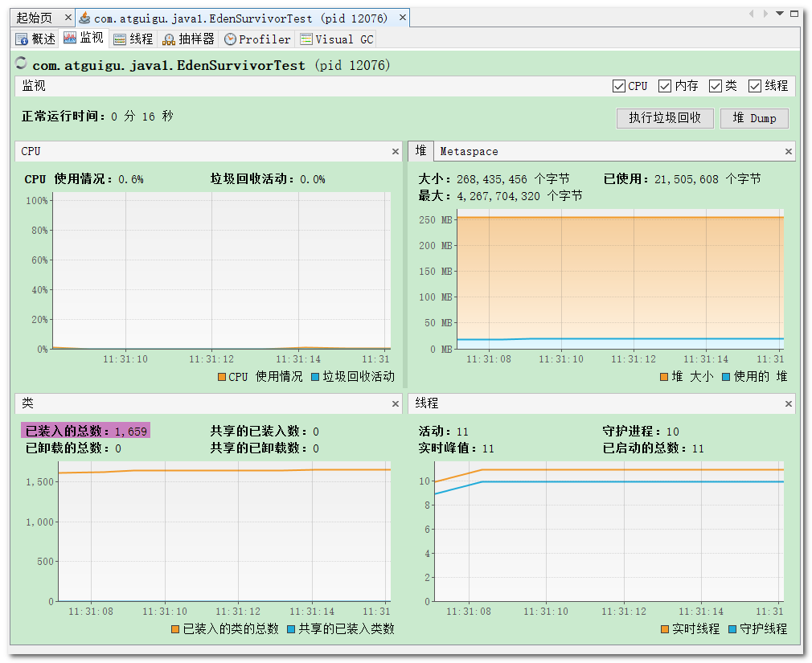Image resolution: width=812 pixels, height=663 pixels.
Task: Open the Profiler clock icon tab
Action: click(230, 39)
